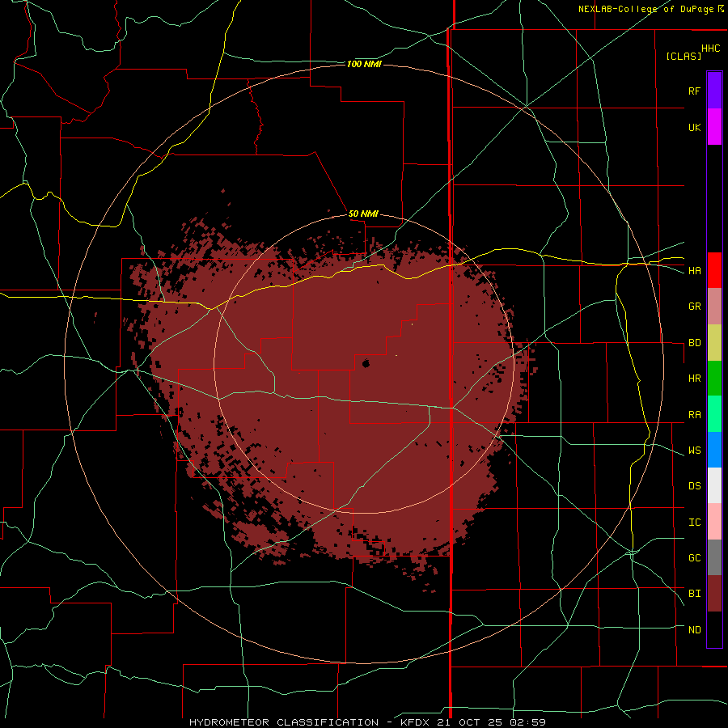728x728 pixels.
Task: Click the NEXLAB-College of DuPage text
Action: click(x=645, y=9)
